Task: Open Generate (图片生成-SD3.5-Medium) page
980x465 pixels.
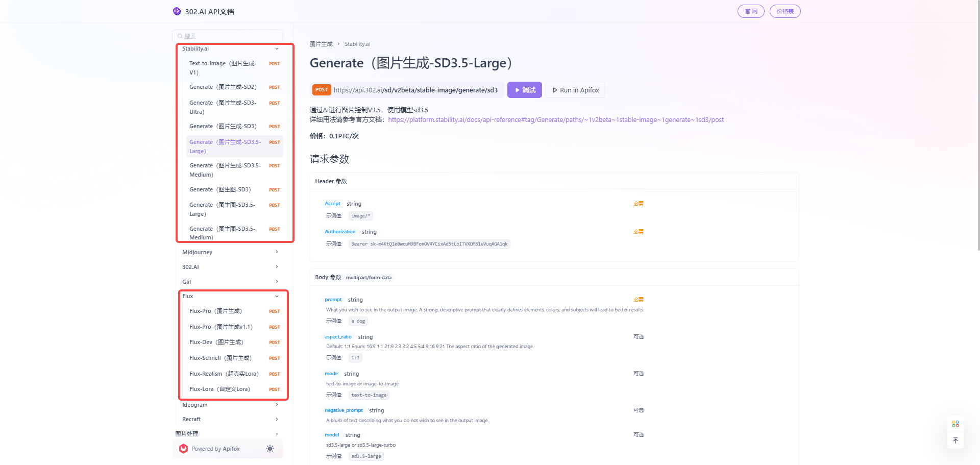Action: click(234, 170)
